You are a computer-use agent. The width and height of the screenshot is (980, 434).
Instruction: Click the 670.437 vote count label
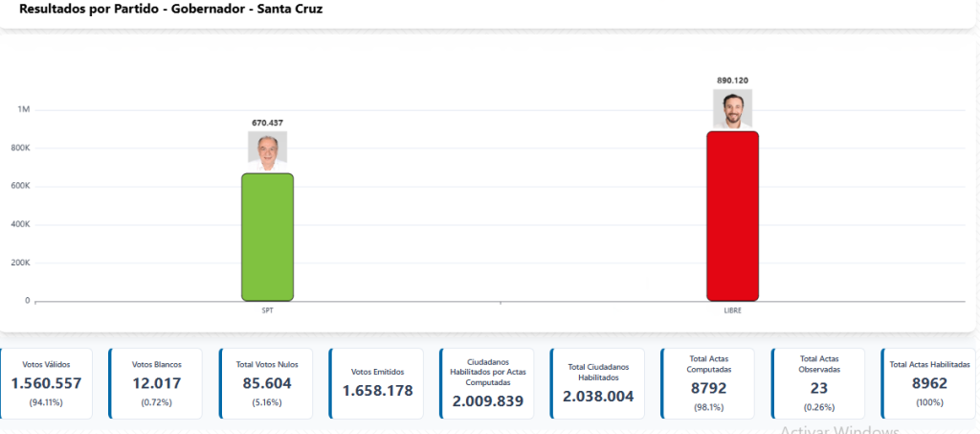pyautogui.click(x=267, y=123)
